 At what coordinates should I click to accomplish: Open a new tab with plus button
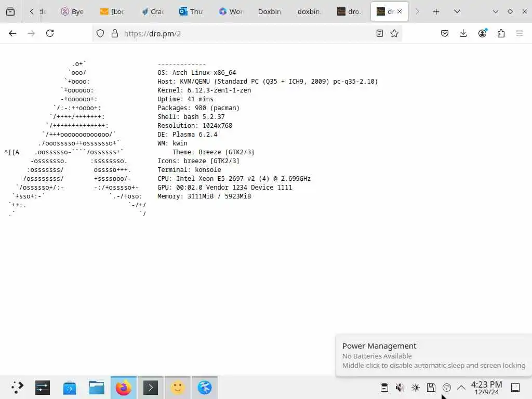pos(436,12)
